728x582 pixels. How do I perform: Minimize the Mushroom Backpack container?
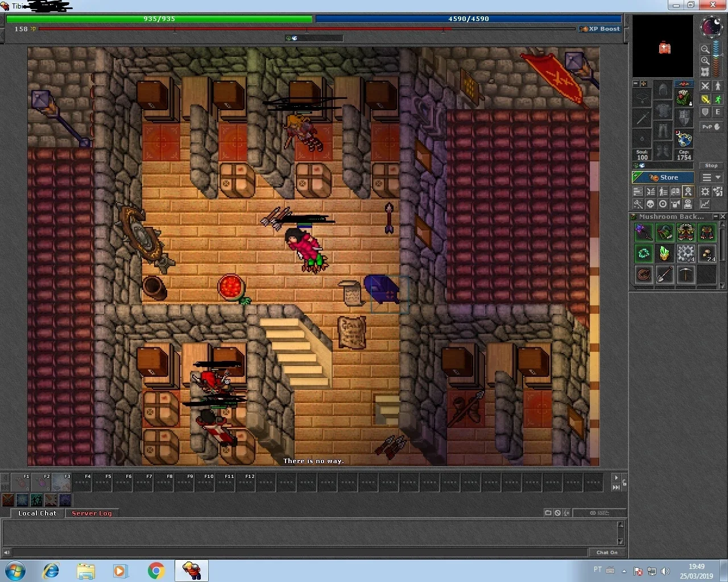[x=715, y=217]
